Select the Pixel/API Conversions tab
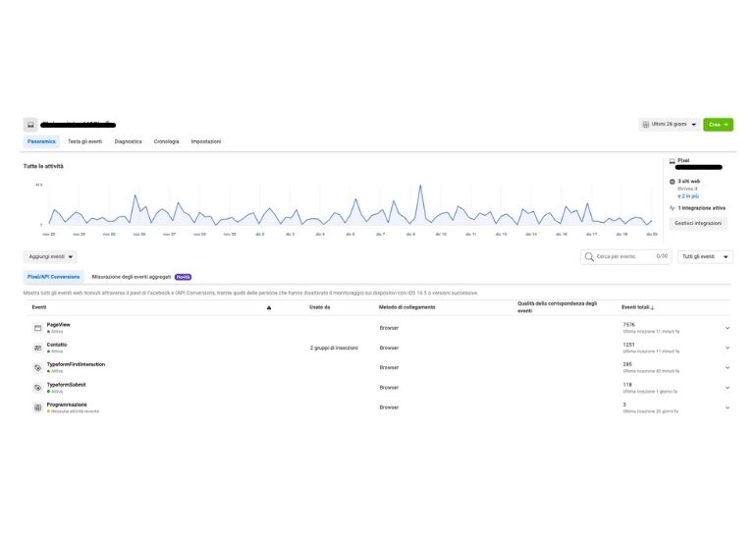The image size is (756, 540). coord(54,277)
